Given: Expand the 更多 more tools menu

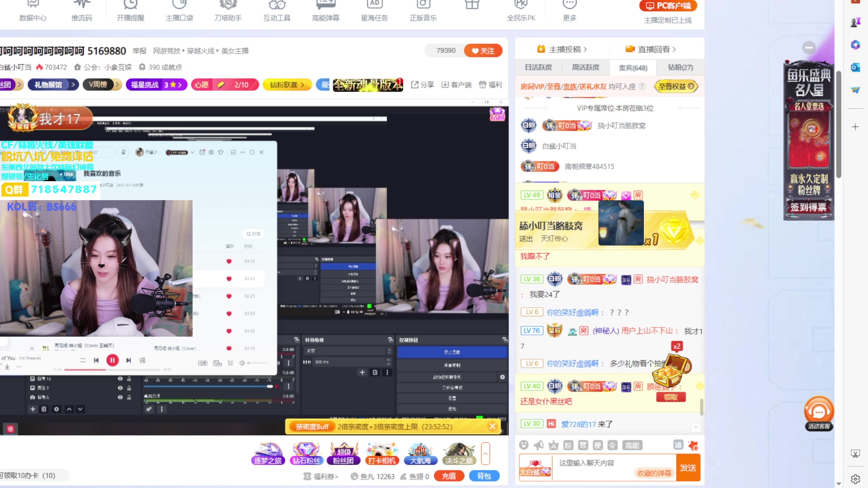Looking at the screenshot, I should coord(570,11).
